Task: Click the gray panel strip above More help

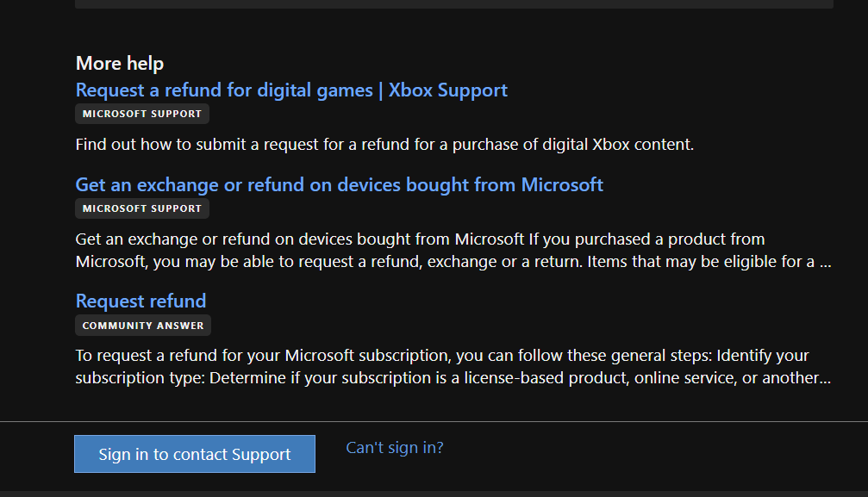Action: (x=453, y=3)
